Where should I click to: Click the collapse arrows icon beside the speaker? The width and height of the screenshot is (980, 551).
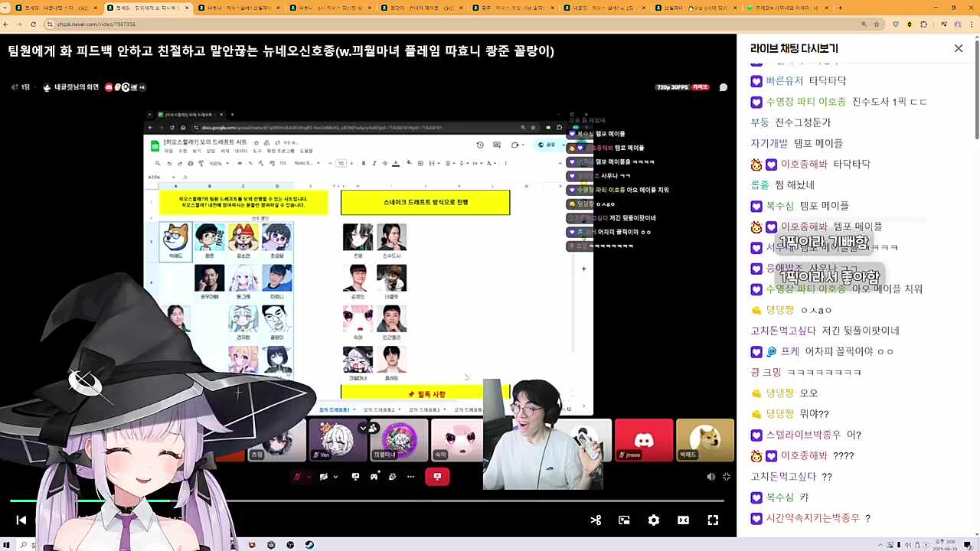727,477
